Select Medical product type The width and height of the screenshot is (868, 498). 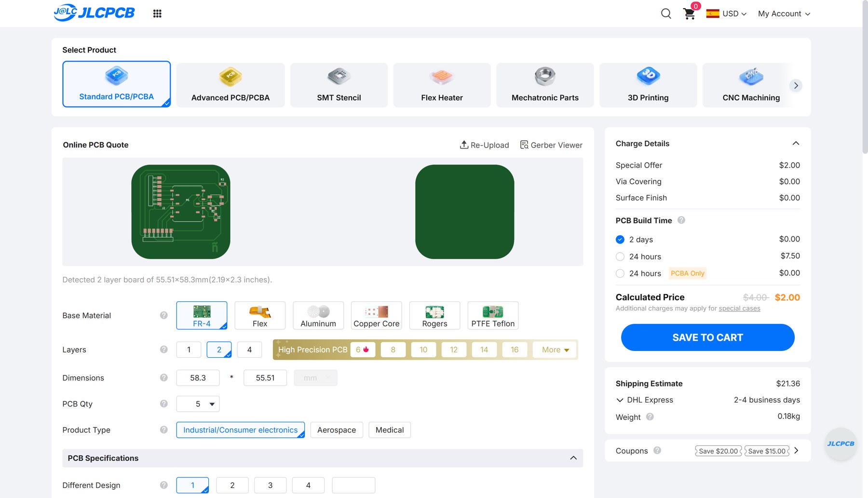point(390,430)
